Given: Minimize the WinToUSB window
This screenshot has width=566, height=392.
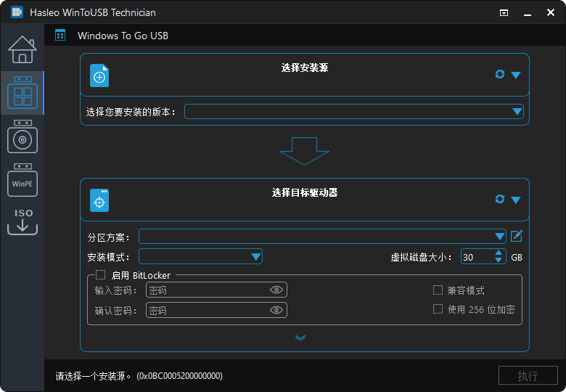Looking at the screenshot, I should click(528, 13).
